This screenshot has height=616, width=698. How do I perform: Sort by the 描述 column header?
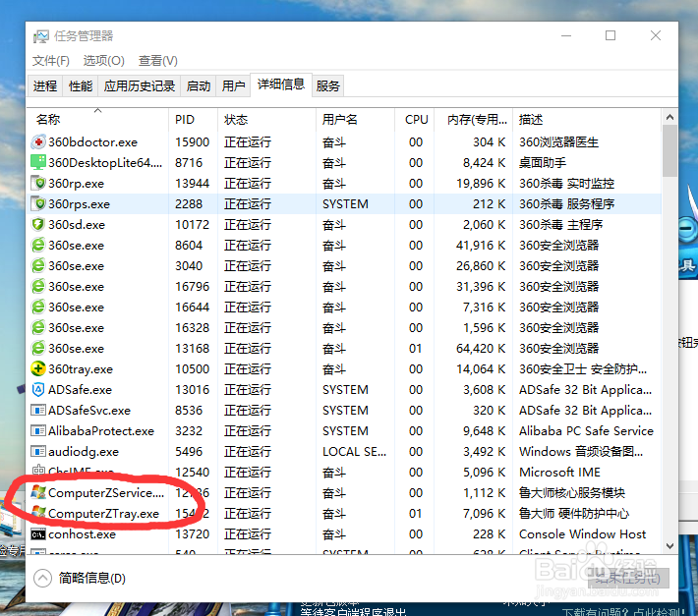click(x=587, y=119)
